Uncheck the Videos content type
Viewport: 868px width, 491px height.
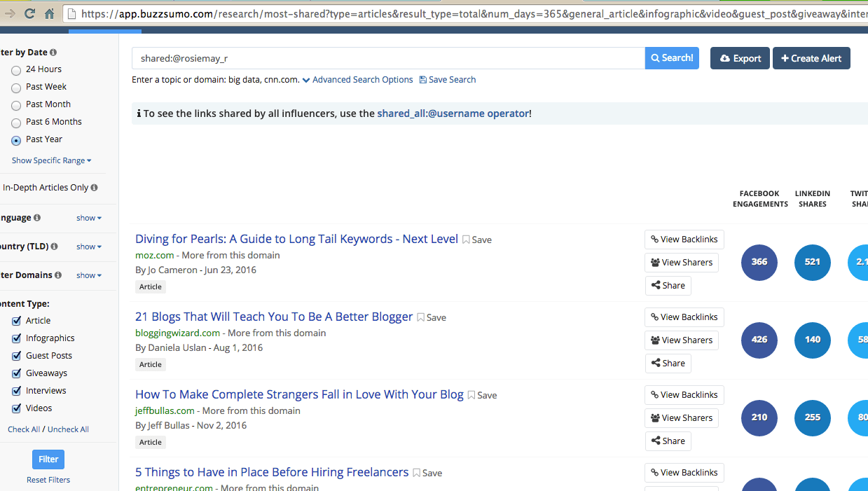click(16, 408)
